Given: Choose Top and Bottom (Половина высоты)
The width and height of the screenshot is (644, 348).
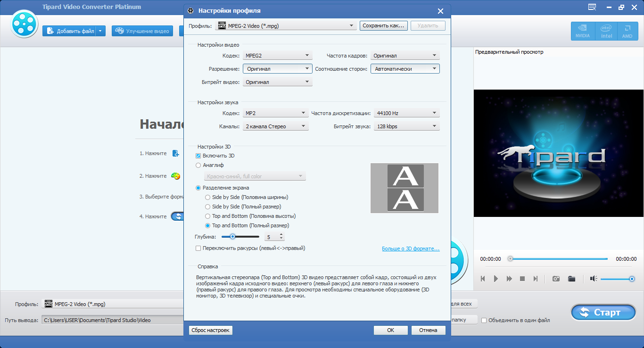Looking at the screenshot, I should pos(208,216).
